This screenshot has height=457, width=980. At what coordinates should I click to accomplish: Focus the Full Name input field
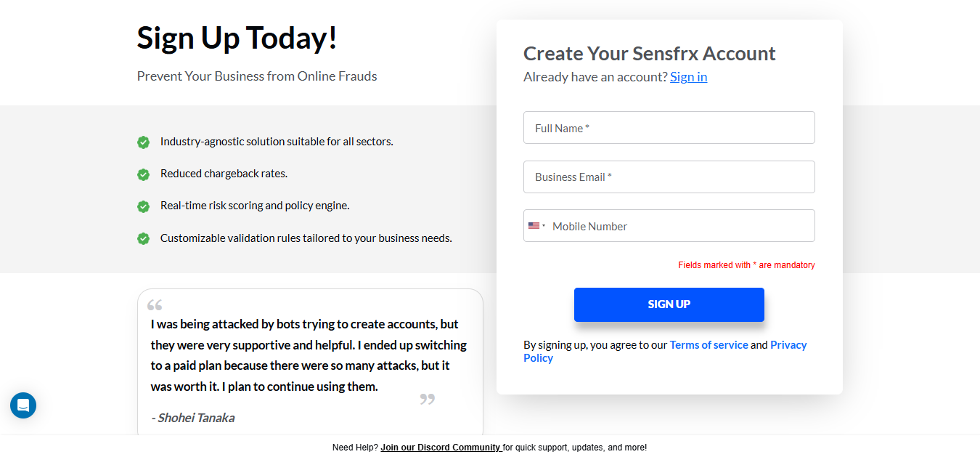(x=669, y=128)
